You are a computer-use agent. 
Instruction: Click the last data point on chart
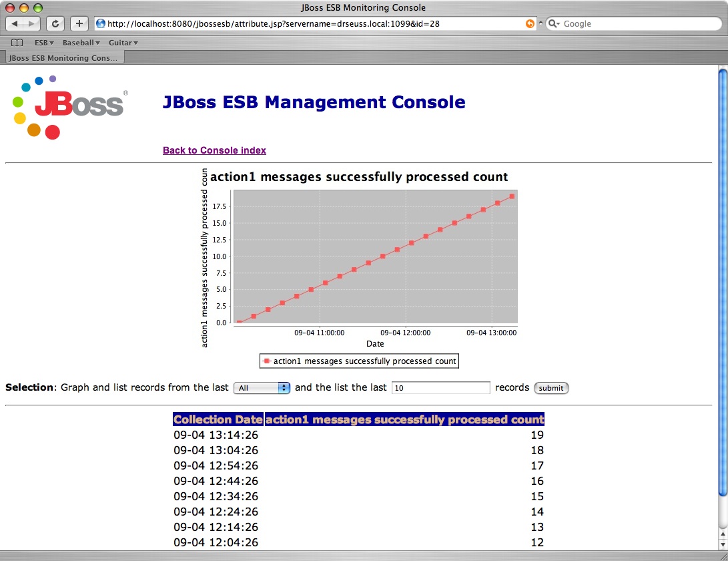point(512,196)
